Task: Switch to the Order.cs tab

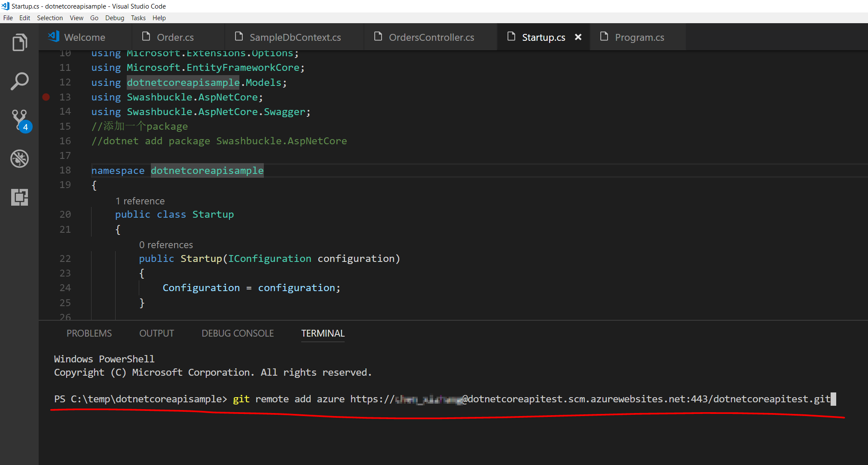Action: [175, 37]
